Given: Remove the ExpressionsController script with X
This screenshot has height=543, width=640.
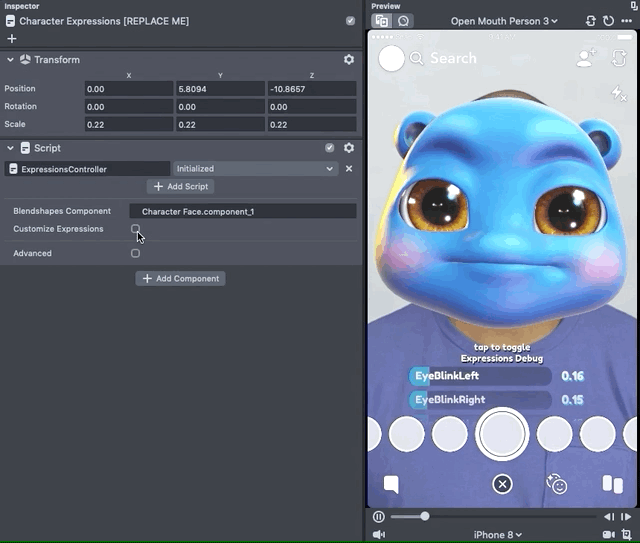Looking at the screenshot, I should click(x=349, y=169).
